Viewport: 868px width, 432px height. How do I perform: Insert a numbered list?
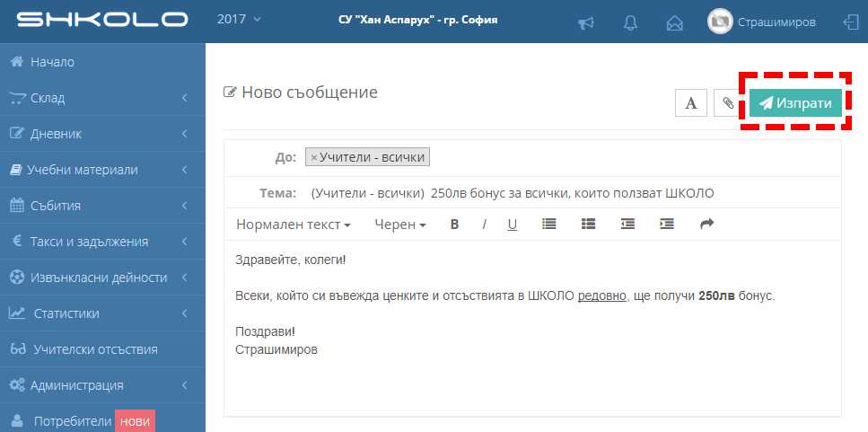pos(588,224)
